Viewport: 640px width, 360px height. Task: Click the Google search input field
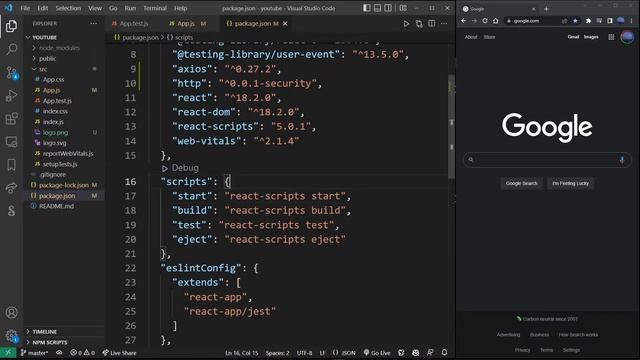coord(547,160)
